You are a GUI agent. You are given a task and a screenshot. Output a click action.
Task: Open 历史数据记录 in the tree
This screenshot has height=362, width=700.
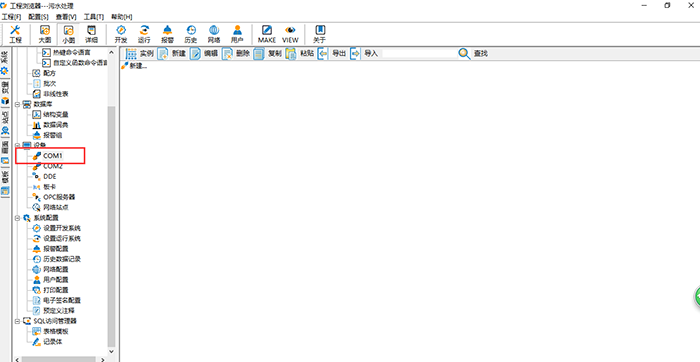(x=57, y=259)
